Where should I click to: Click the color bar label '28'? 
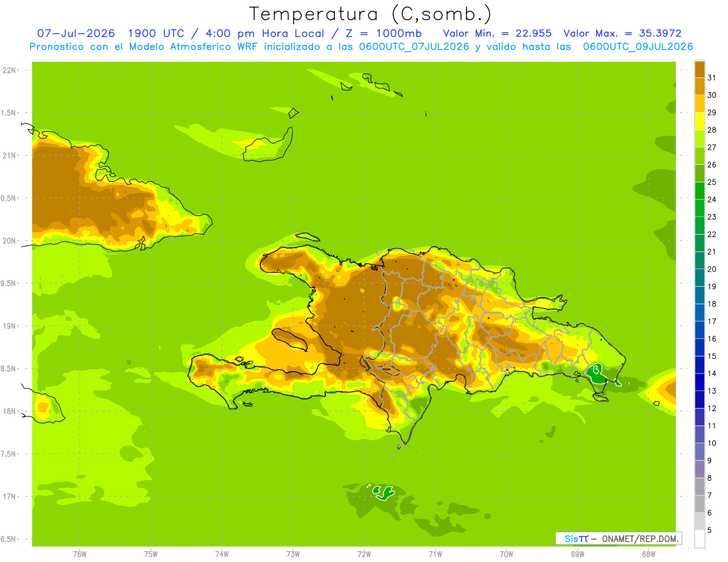point(712,130)
